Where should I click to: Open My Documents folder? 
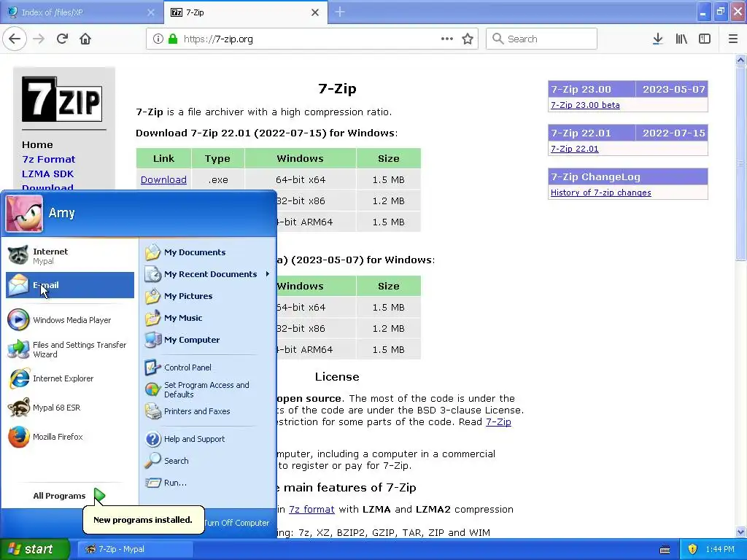pyautogui.click(x=208, y=252)
